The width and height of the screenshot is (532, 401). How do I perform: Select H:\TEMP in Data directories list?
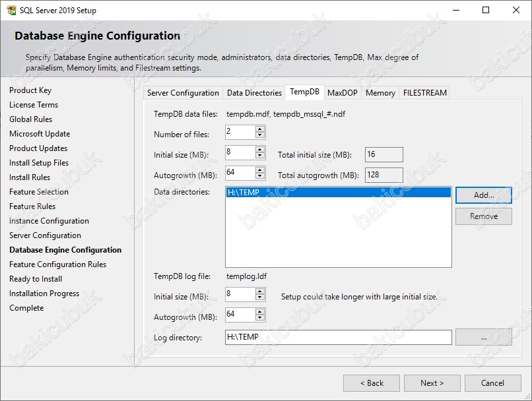click(338, 193)
